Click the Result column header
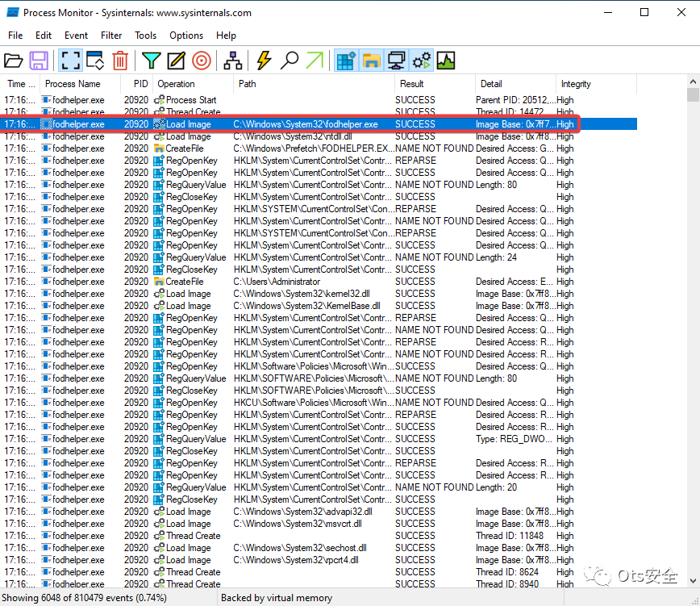The width and height of the screenshot is (700, 606). tap(435, 84)
